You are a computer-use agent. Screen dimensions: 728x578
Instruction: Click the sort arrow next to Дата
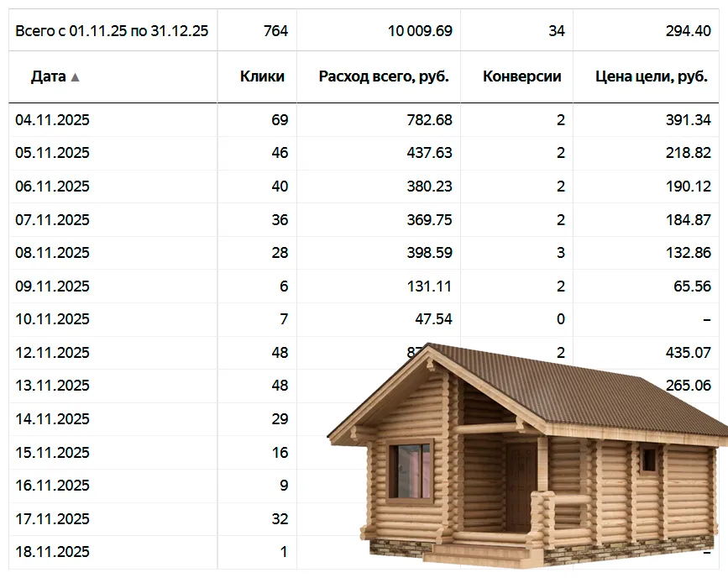(x=76, y=76)
